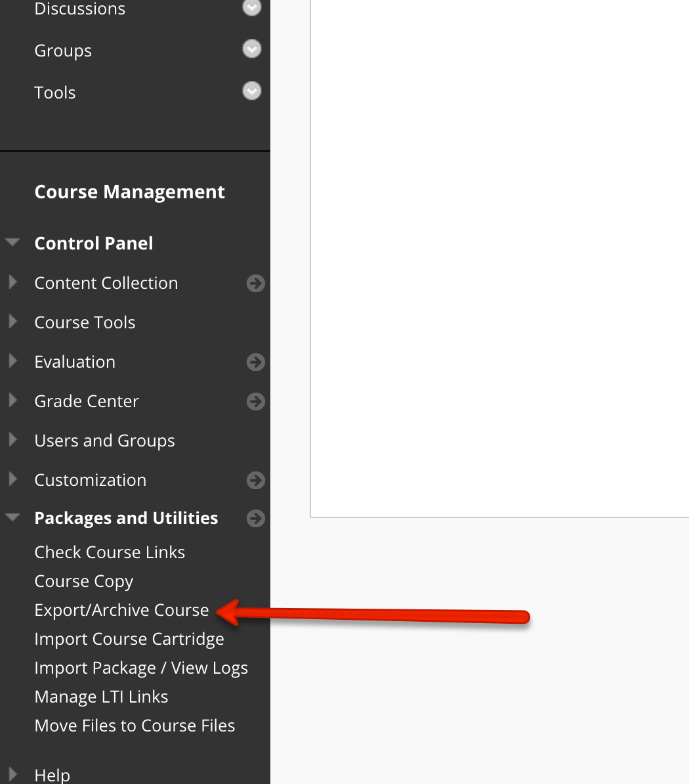Open Manage LTI Links
689x784 pixels.
[101, 696]
